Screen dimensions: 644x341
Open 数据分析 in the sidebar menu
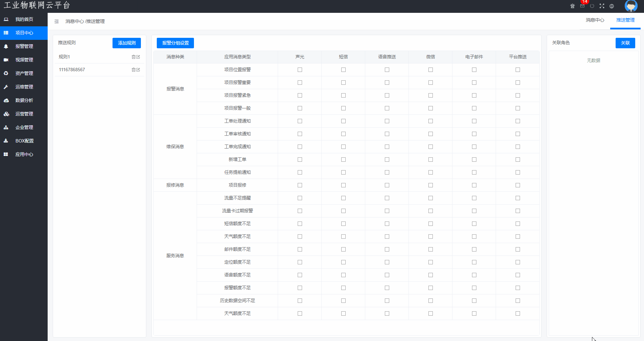tap(24, 100)
